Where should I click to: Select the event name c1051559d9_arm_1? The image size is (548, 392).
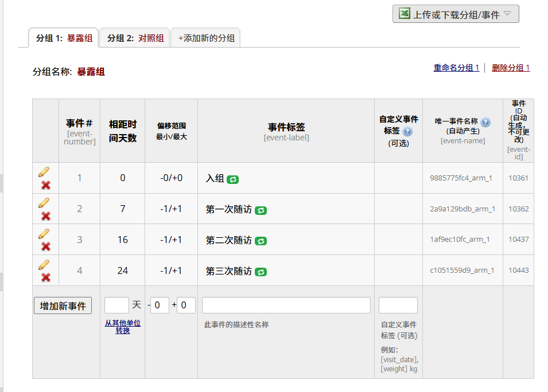[x=462, y=270]
